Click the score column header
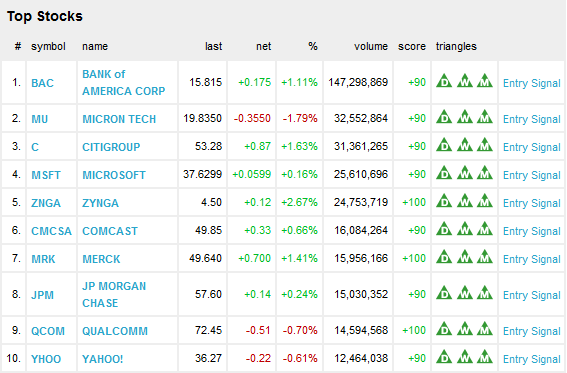 pos(412,46)
